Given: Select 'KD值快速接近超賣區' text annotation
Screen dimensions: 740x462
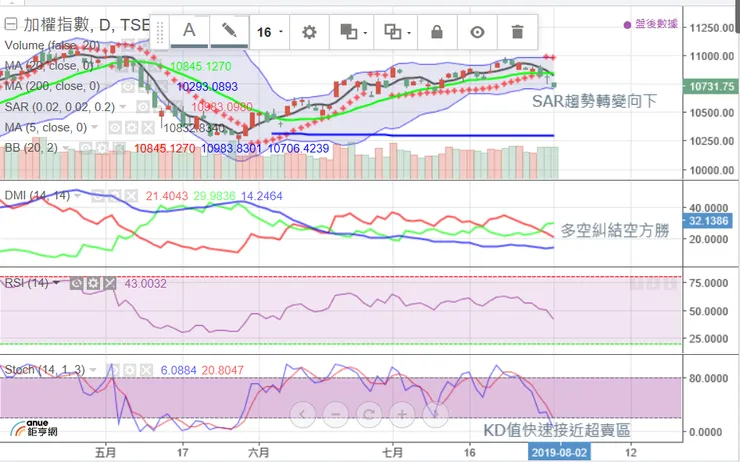Looking at the screenshot, I should pos(557,430).
